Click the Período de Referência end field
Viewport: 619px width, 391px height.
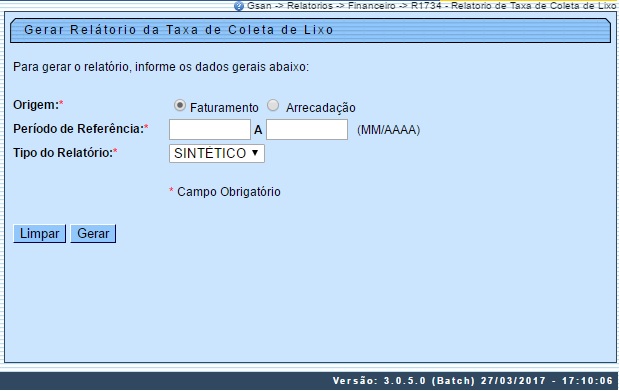coord(307,130)
